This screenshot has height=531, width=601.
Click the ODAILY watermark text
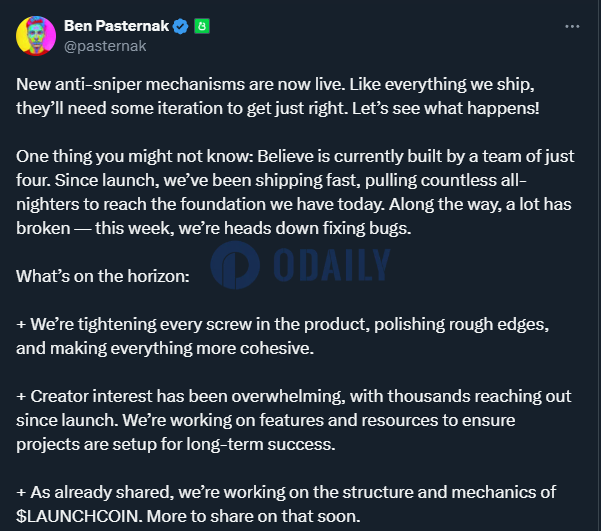pyautogui.click(x=332, y=265)
